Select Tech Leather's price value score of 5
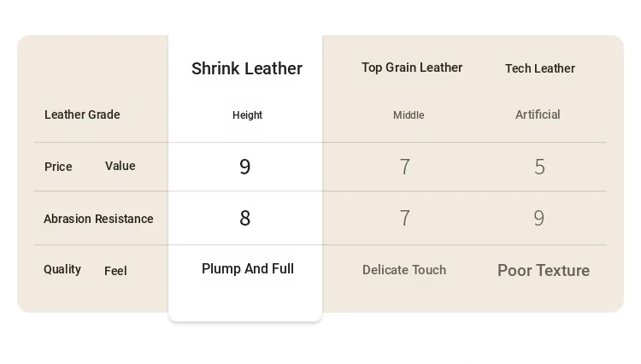Viewport: 641px width, 364px height. click(x=539, y=167)
